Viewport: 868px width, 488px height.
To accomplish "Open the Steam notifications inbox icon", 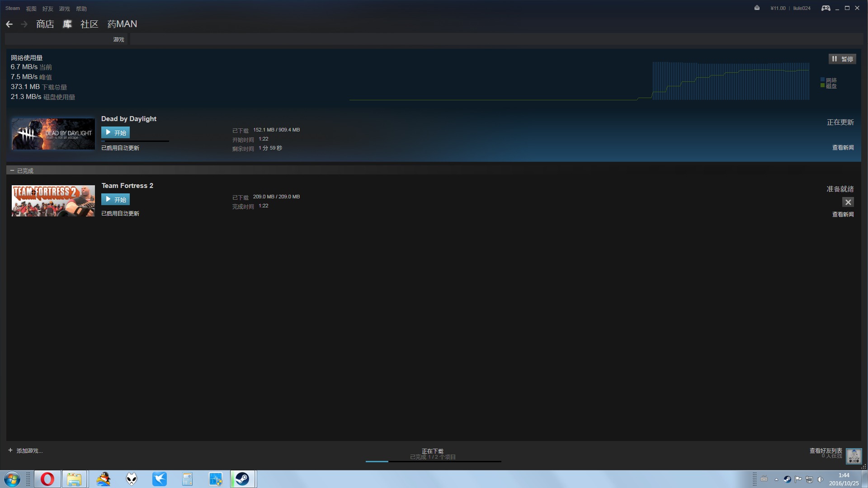I will pos(757,8).
